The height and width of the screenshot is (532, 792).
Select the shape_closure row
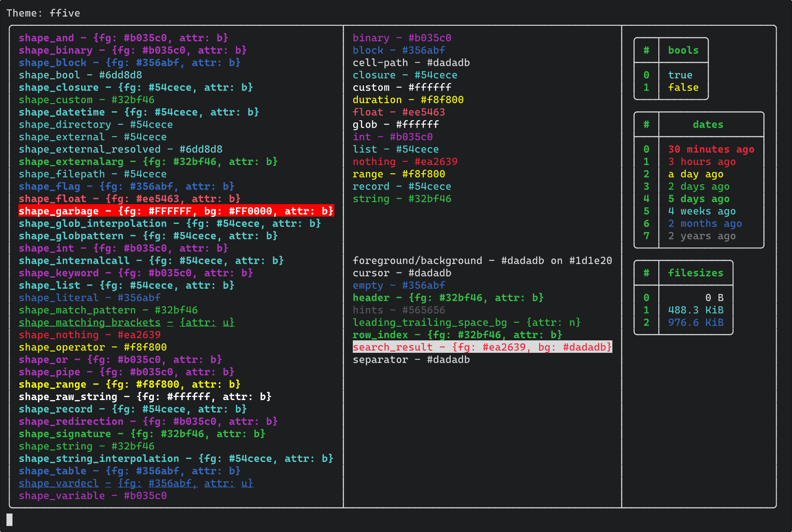coord(136,87)
